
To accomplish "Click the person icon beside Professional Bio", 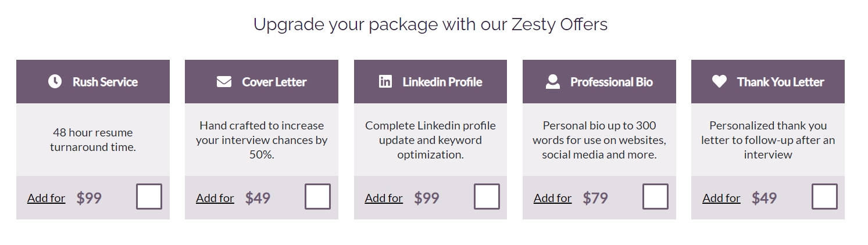I will pyautogui.click(x=553, y=82).
